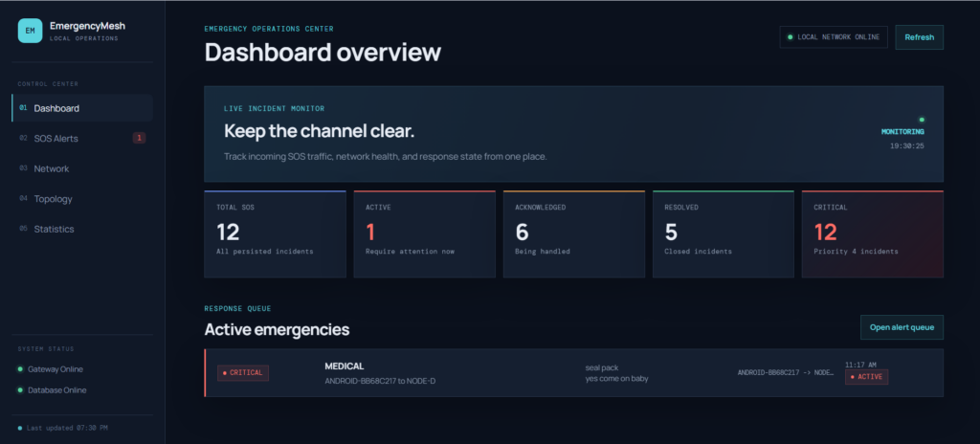Open the Topology view

(82, 199)
